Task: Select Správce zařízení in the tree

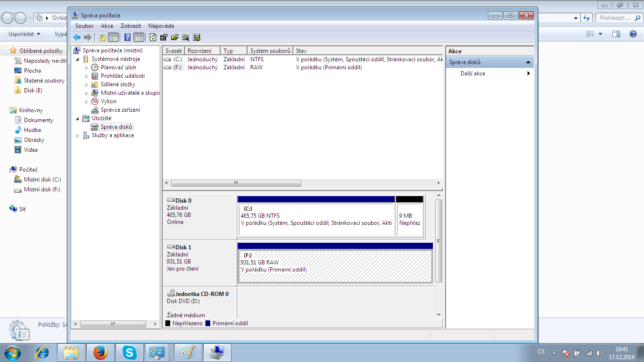Action: pos(120,110)
